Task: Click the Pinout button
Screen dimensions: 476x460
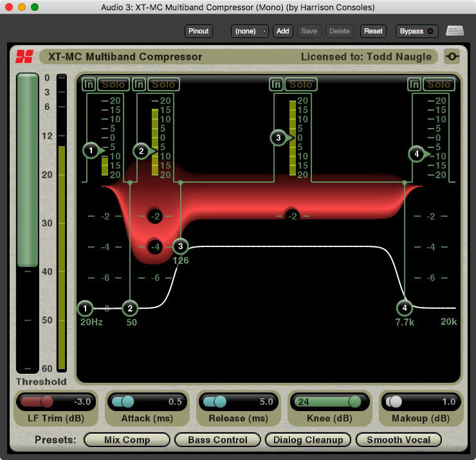Action: pyautogui.click(x=199, y=31)
